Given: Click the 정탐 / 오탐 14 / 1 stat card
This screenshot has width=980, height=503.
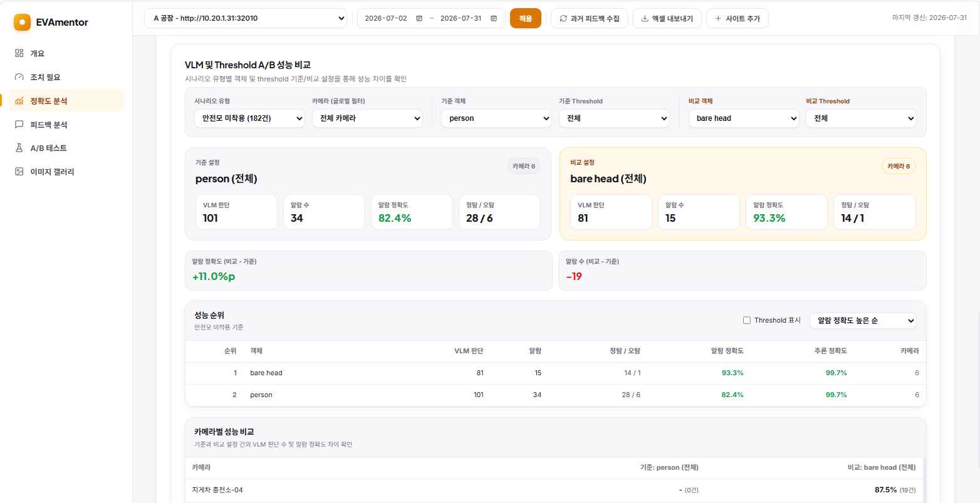Looking at the screenshot, I should [874, 212].
